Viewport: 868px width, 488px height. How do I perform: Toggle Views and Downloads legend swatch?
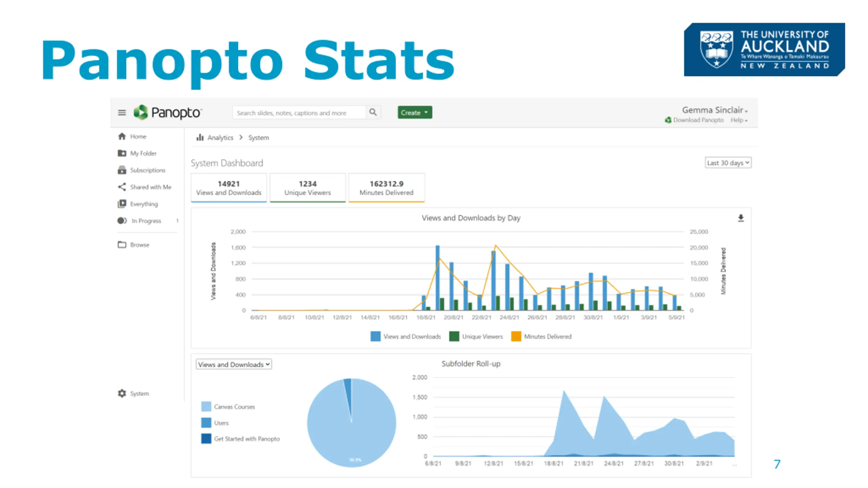pyautogui.click(x=375, y=336)
